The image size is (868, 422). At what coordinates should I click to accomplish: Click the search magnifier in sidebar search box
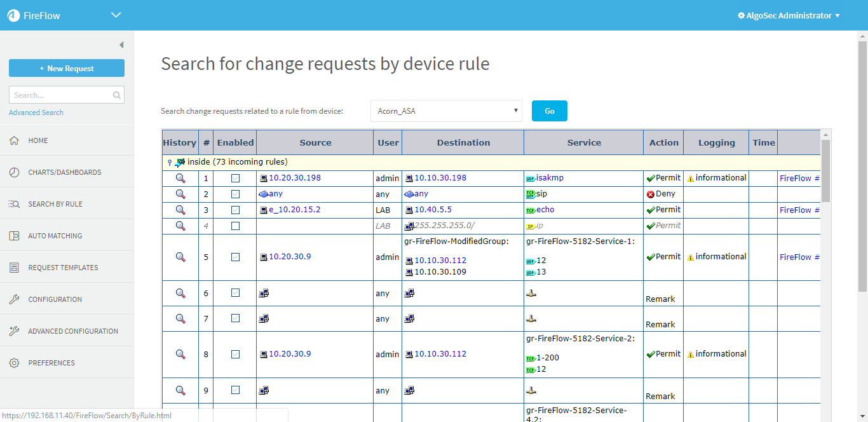point(117,95)
